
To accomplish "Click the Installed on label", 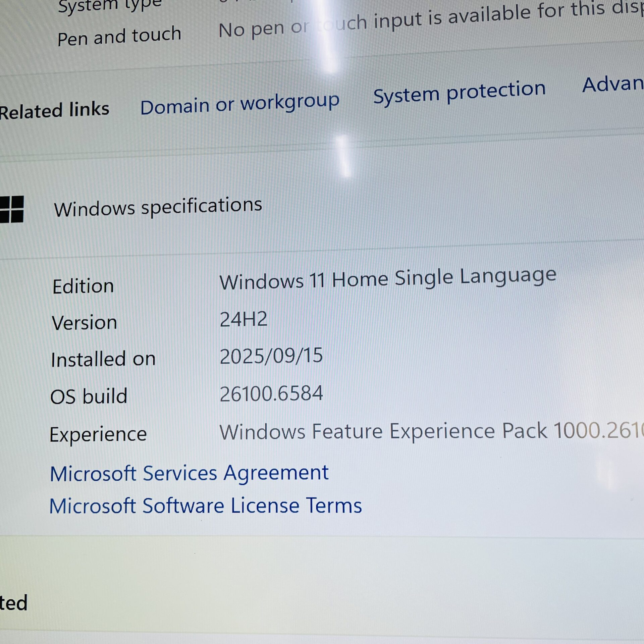I will tap(103, 359).
